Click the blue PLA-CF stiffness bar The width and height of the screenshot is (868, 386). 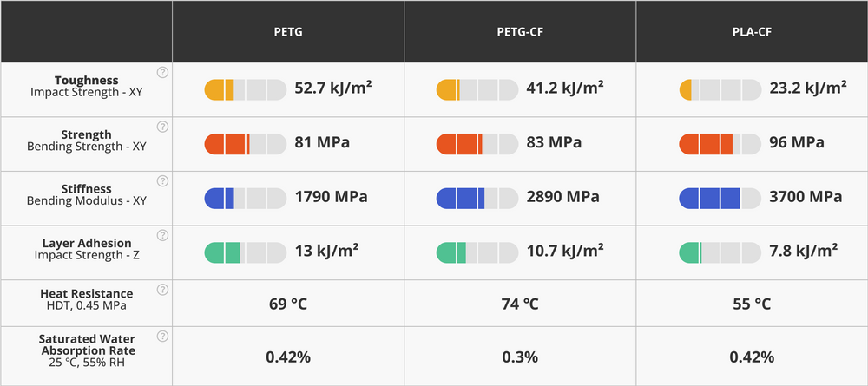[x=719, y=197]
